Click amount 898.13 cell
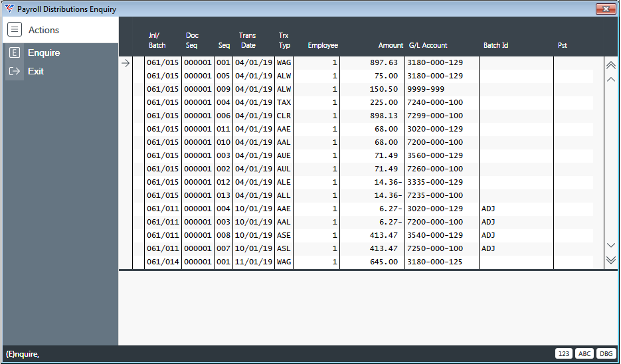 click(x=384, y=116)
